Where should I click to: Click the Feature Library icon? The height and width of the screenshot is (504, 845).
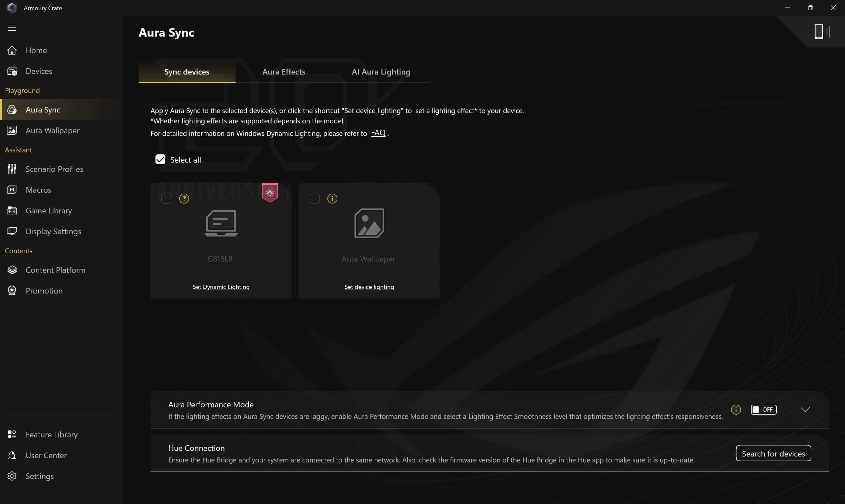pos(12,434)
